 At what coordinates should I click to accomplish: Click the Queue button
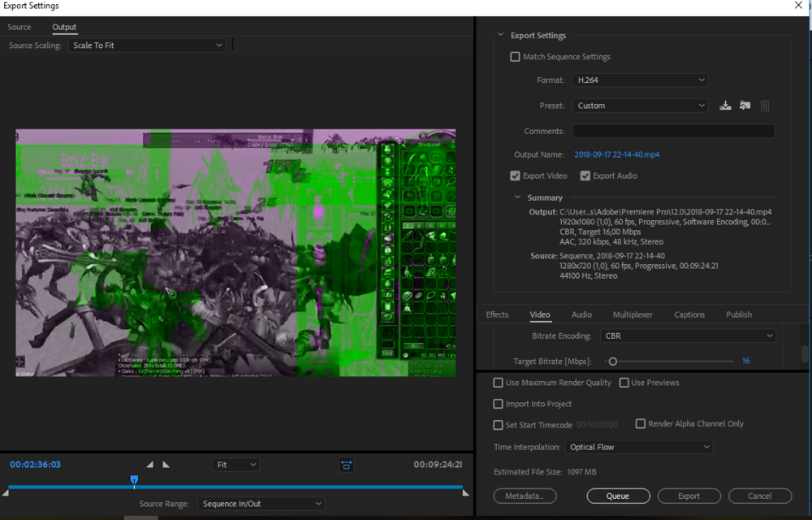tap(618, 496)
